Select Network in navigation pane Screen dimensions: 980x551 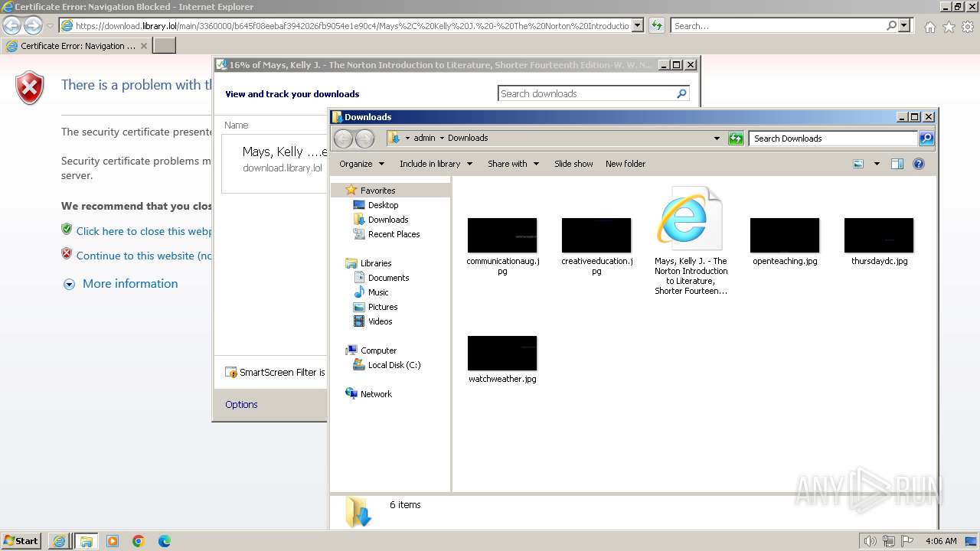pyautogui.click(x=376, y=394)
